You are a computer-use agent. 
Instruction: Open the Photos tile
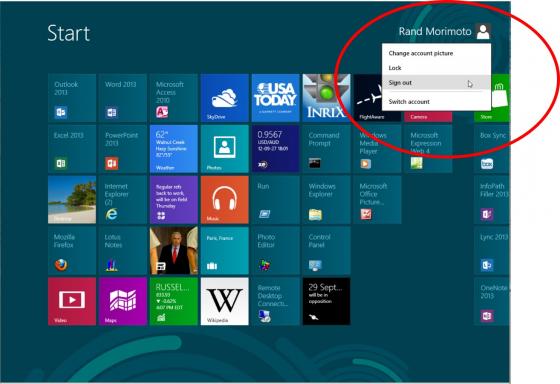225,149
